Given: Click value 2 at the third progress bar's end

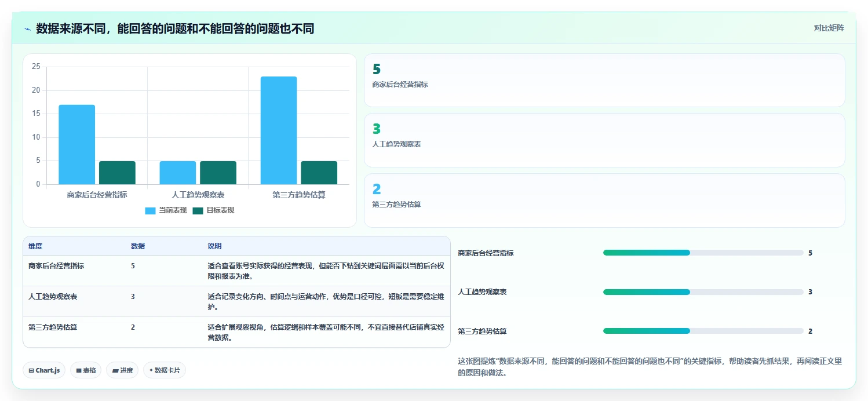Looking at the screenshot, I should pos(810,331).
